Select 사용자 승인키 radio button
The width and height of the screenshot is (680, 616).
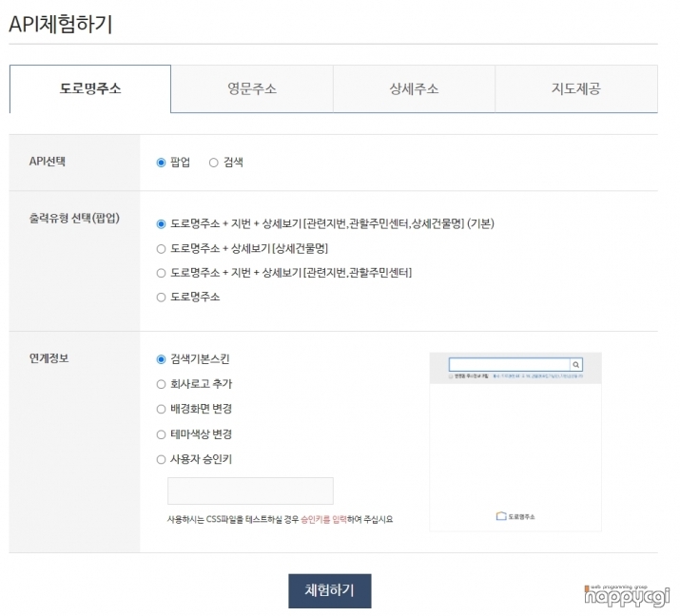point(161,459)
